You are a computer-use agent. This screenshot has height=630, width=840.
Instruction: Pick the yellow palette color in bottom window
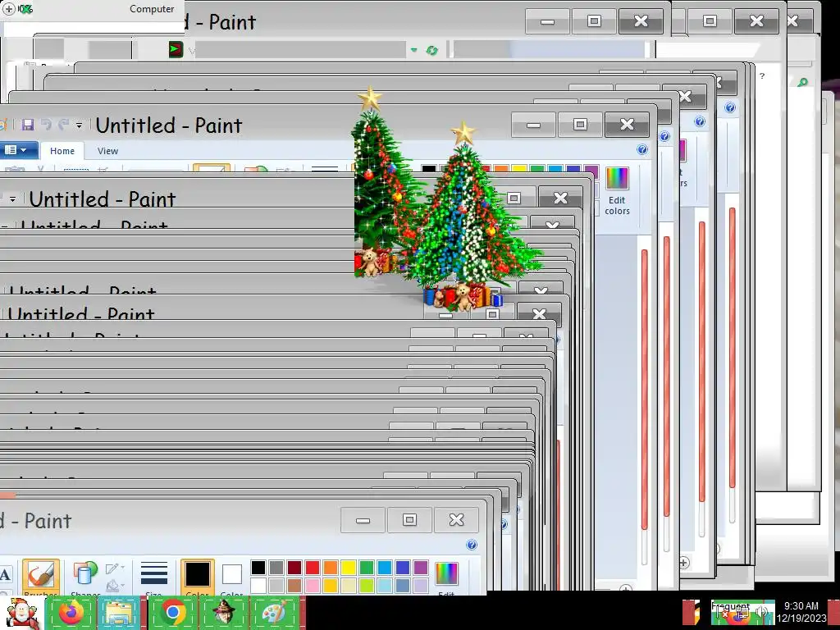[348, 568]
